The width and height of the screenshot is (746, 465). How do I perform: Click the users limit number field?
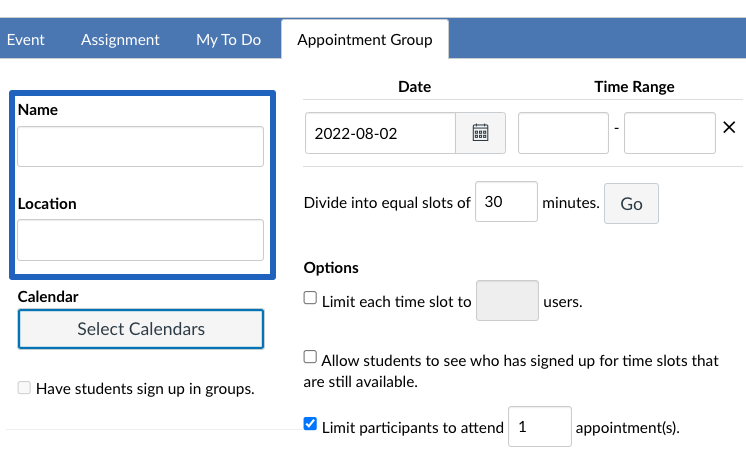coord(507,300)
